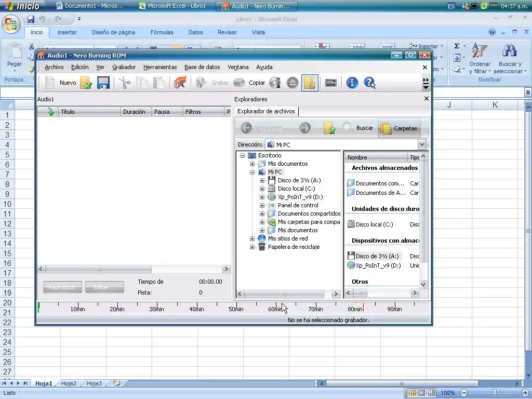Click the 80min marker on capacity bar
Image resolution: width=532 pixels, height=399 pixels.
coord(355,309)
